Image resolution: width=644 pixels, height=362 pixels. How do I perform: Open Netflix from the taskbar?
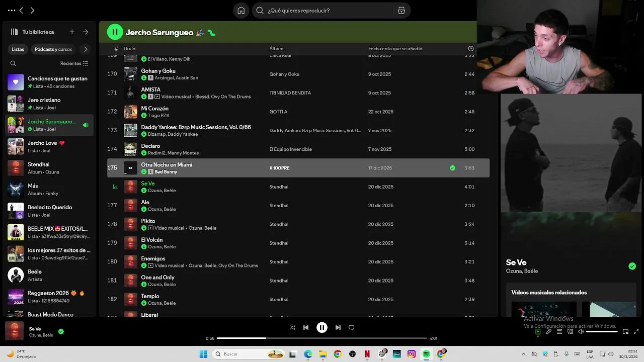coord(367,354)
